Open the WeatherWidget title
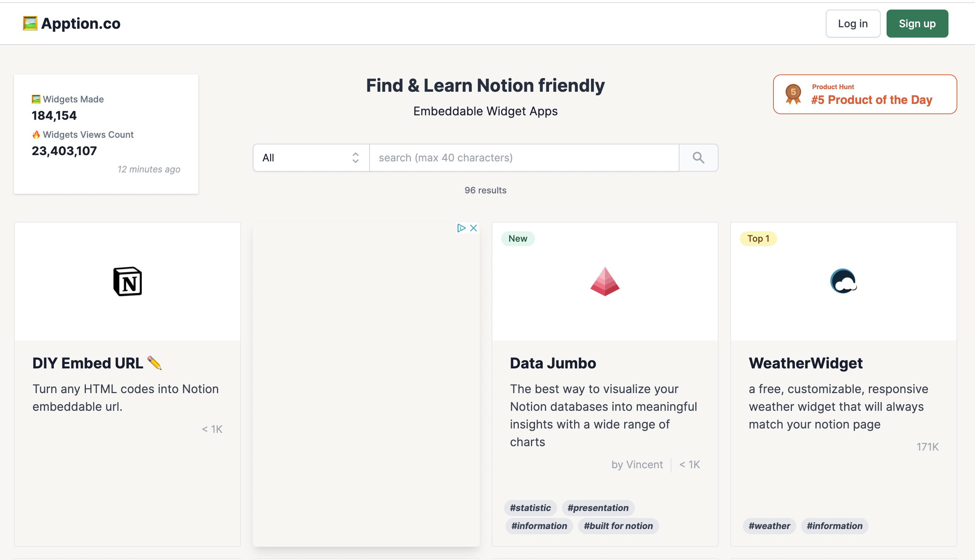 coord(805,363)
